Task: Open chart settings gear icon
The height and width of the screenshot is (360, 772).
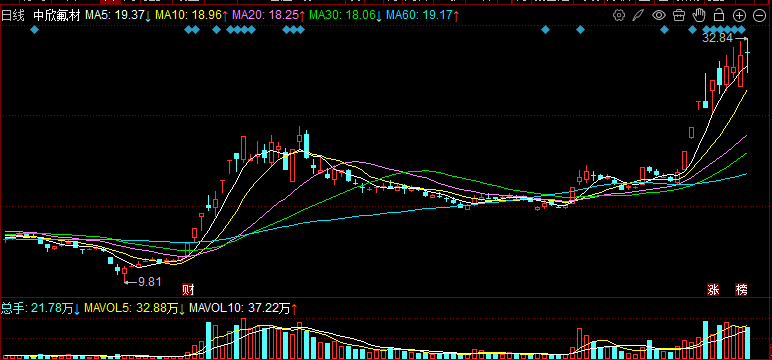Action: (618, 15)
